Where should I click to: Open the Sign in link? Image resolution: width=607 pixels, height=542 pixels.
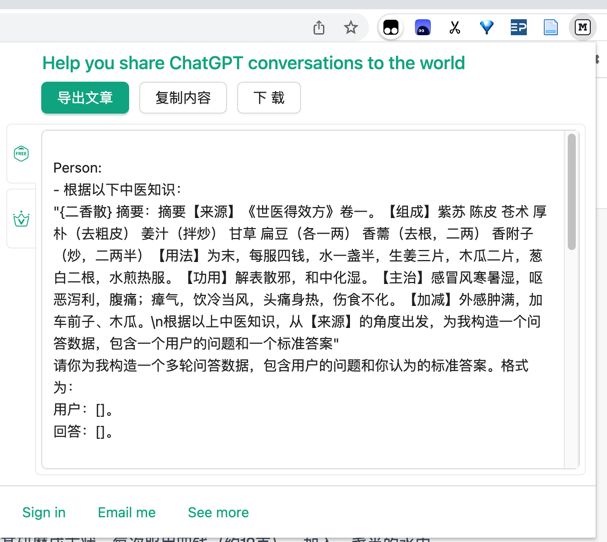[44, 513]
